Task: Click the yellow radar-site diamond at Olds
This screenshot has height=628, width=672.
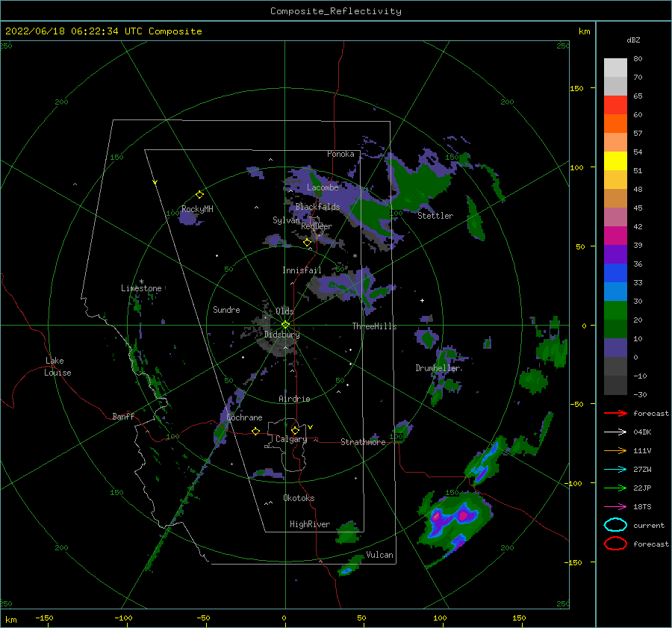Action: pos(285,325)
